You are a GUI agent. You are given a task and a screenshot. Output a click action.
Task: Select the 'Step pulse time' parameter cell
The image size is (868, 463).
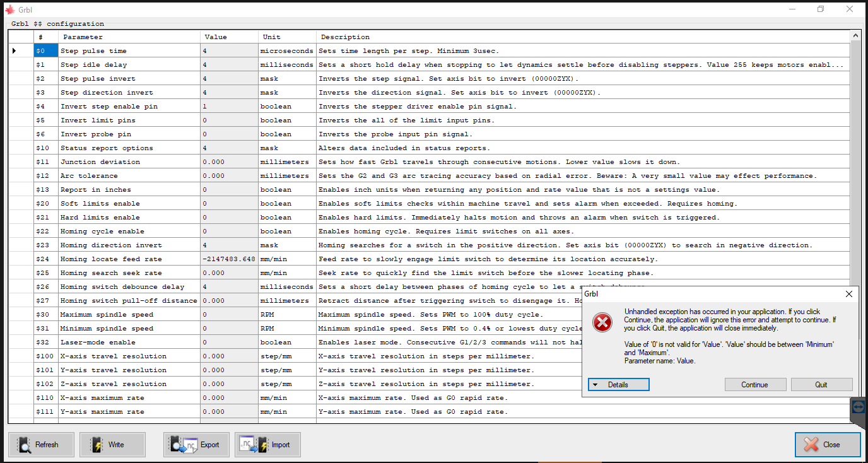click(129, 51)
